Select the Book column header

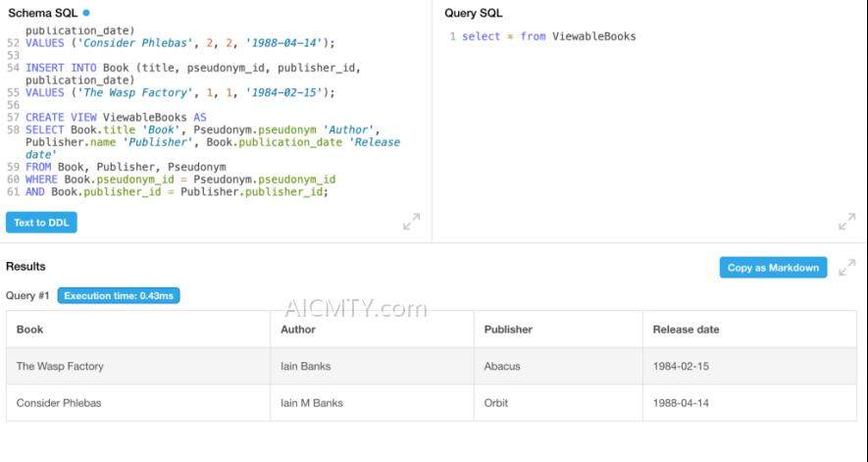pos(30,330)
